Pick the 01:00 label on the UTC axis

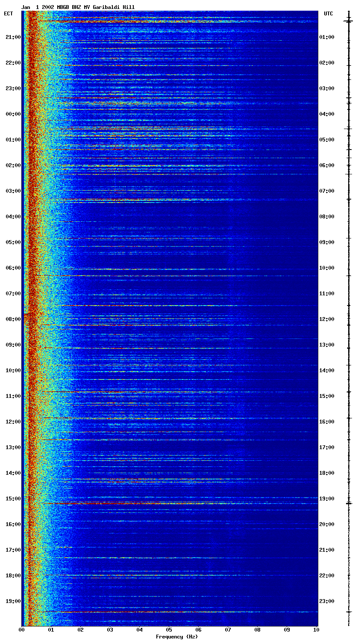tap(327, 37)
